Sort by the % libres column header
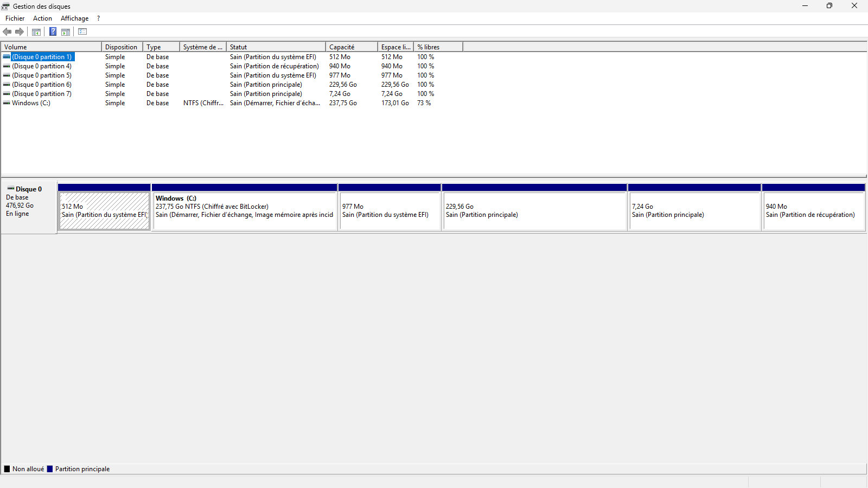The image size is (868, 488). tap(438, 47)
